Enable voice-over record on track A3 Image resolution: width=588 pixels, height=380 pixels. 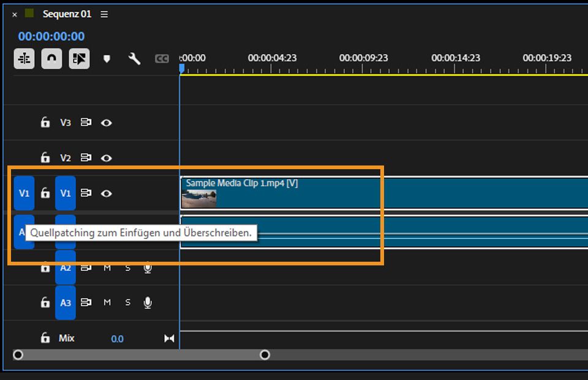tap(148, 302)
